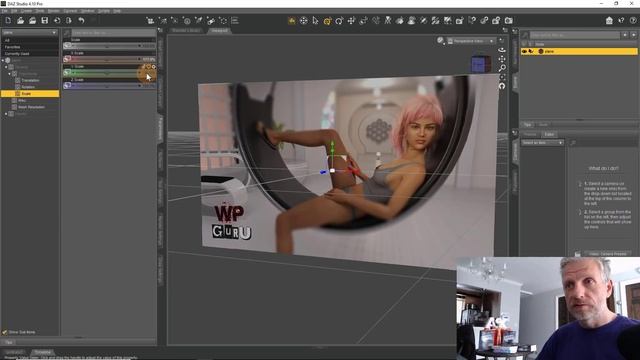
Task: Click the general Scale slider
Action: click(x=109, y=46)
